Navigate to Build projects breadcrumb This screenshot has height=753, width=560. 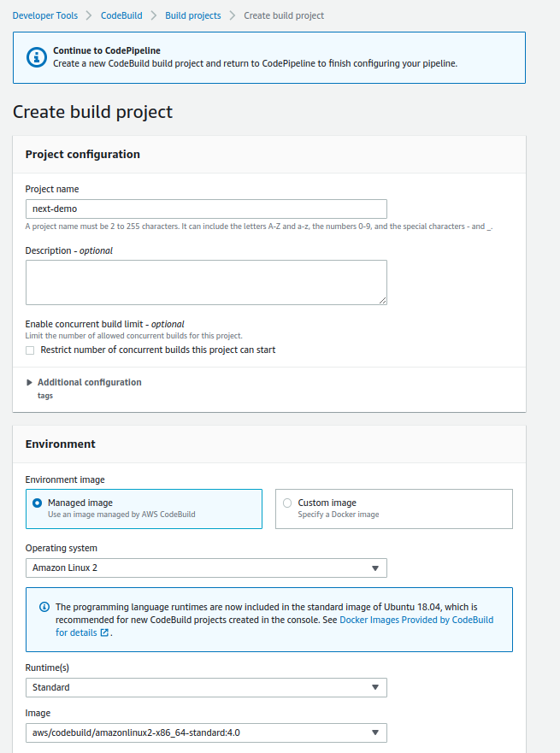pyautogui.click(x=193, y=15)
